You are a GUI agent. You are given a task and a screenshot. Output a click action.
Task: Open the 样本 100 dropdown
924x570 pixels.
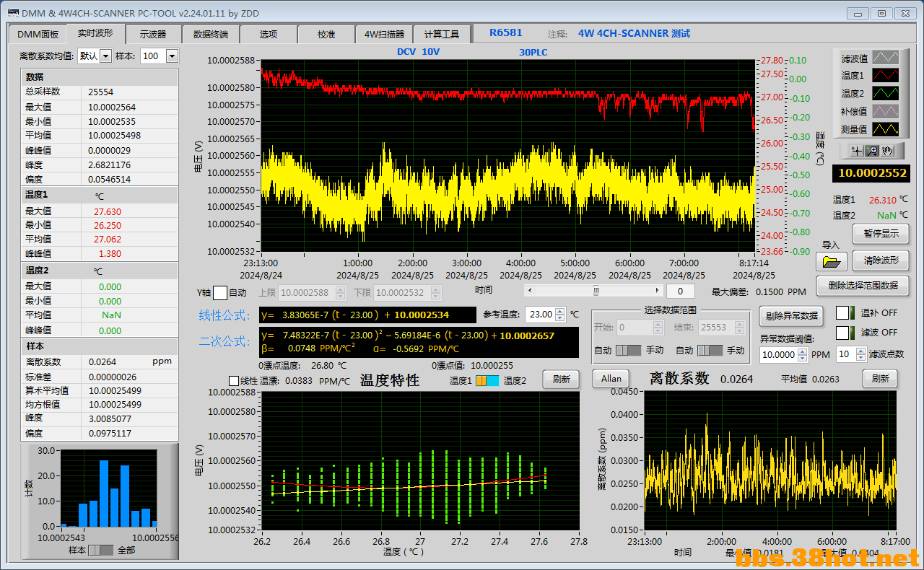(x=172, y=56)
